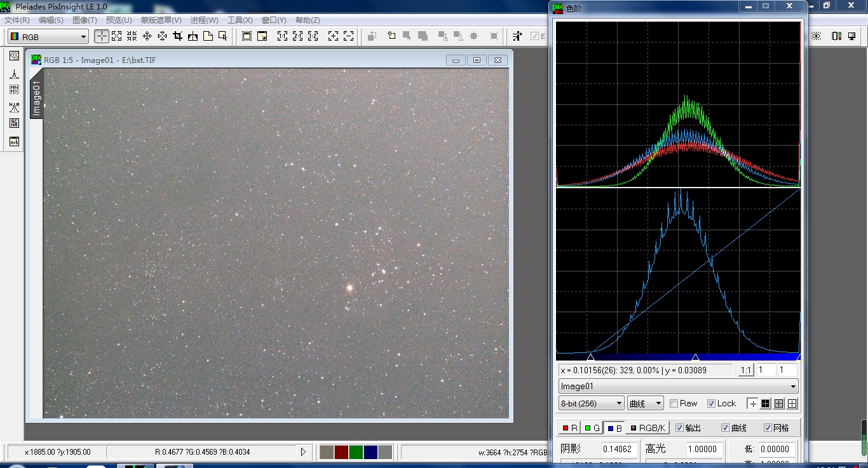Open the RGB channel display dropdown
This screenshot has width=868, height=468.
(x=48, y=37)
